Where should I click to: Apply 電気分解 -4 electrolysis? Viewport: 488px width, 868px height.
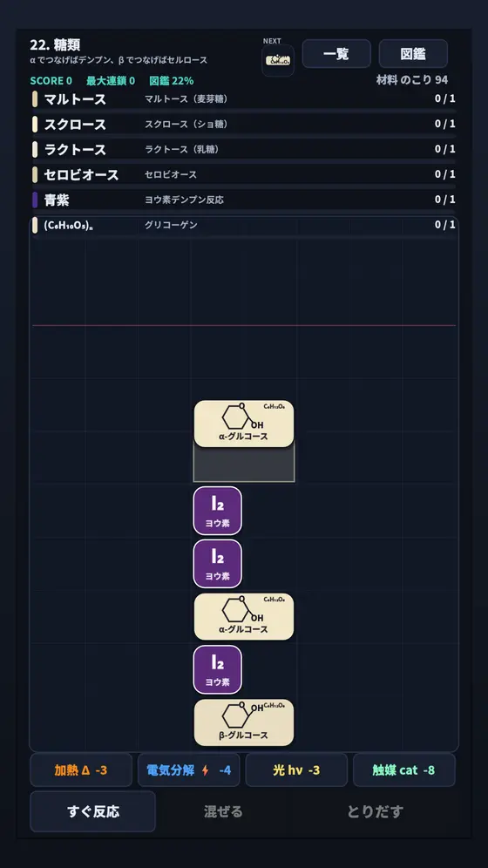tap(189, 770)
